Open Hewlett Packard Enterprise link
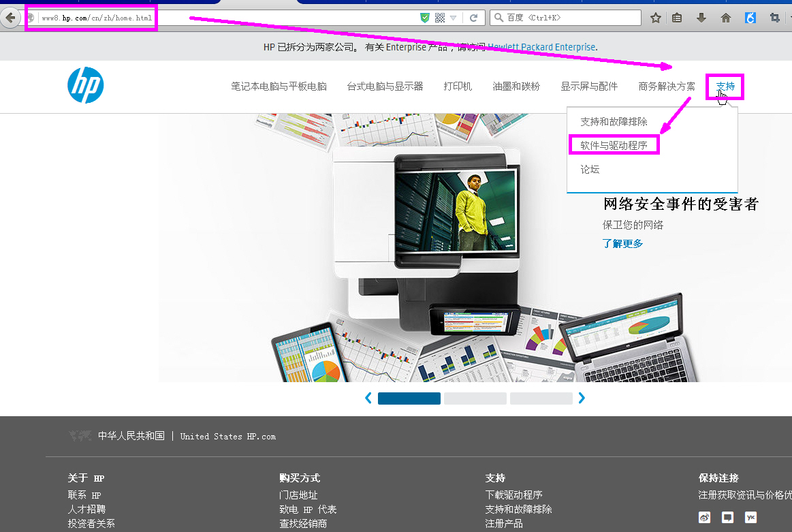 coord(541,47)
